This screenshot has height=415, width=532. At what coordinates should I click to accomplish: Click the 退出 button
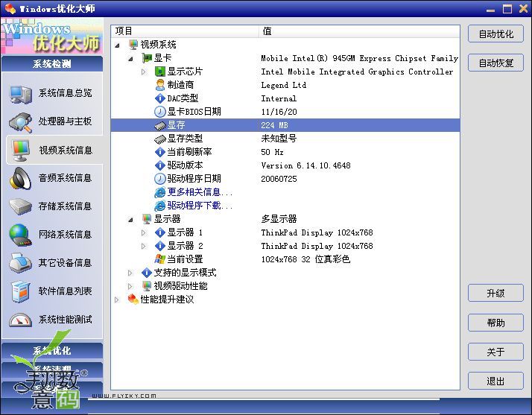[x=495, y=381]
